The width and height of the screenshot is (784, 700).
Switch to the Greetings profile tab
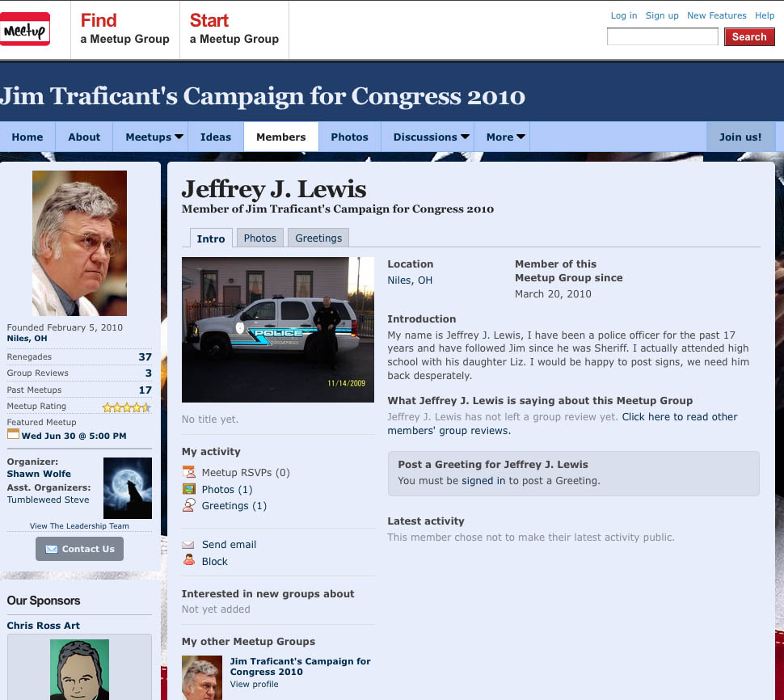click(318, 238)
